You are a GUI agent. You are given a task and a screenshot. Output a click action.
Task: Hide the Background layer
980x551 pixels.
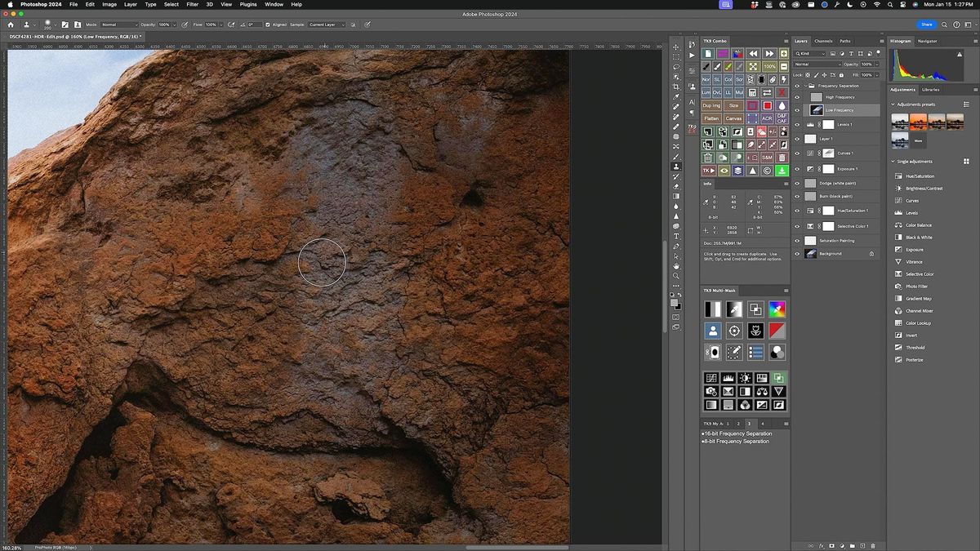pyautogui.click(x=797, y=253)
